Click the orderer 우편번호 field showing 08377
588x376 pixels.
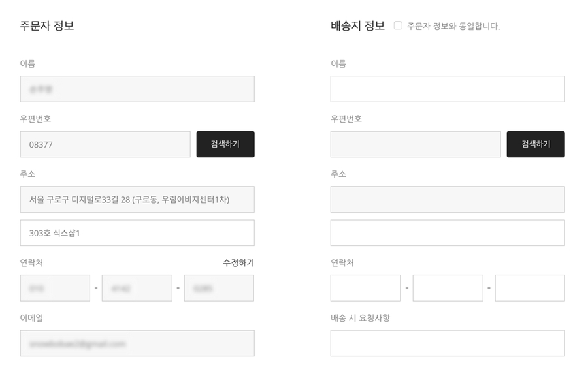click(x=105, y=144)
